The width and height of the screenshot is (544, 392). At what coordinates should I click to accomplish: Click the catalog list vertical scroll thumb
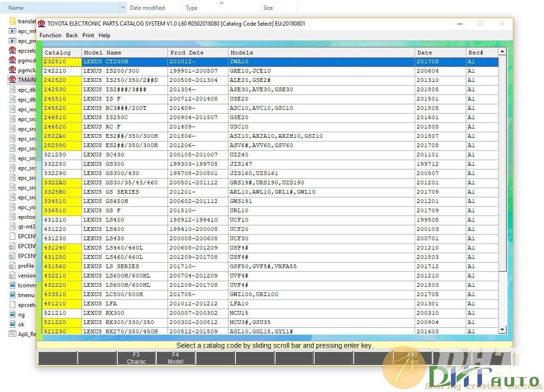[503, 163]
